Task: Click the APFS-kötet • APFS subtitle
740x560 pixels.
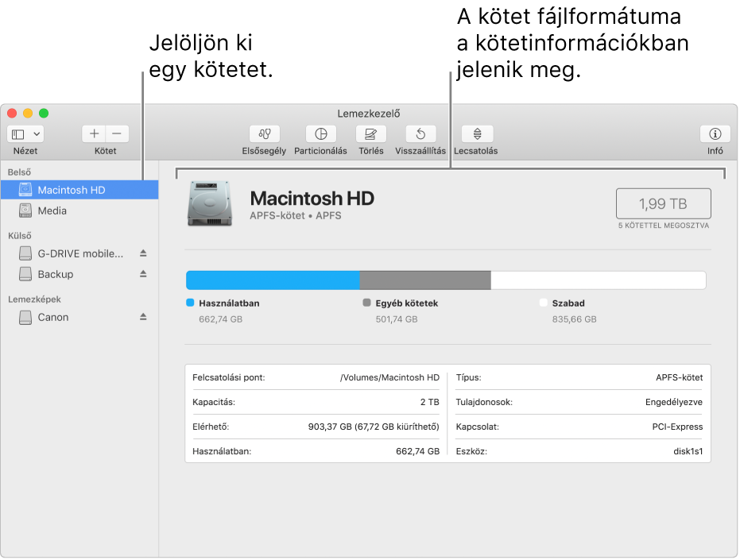Action: (296, 215)
